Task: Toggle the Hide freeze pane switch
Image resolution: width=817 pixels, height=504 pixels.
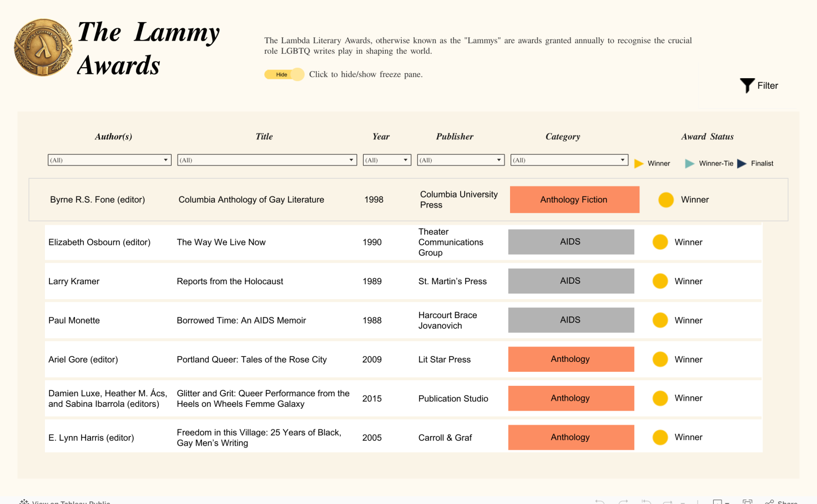Action: 284,74
